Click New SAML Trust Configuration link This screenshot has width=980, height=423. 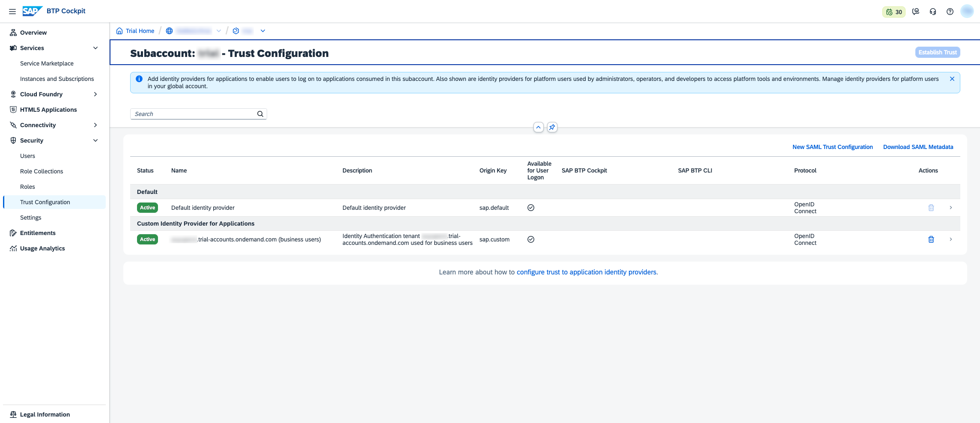point(832,147)
